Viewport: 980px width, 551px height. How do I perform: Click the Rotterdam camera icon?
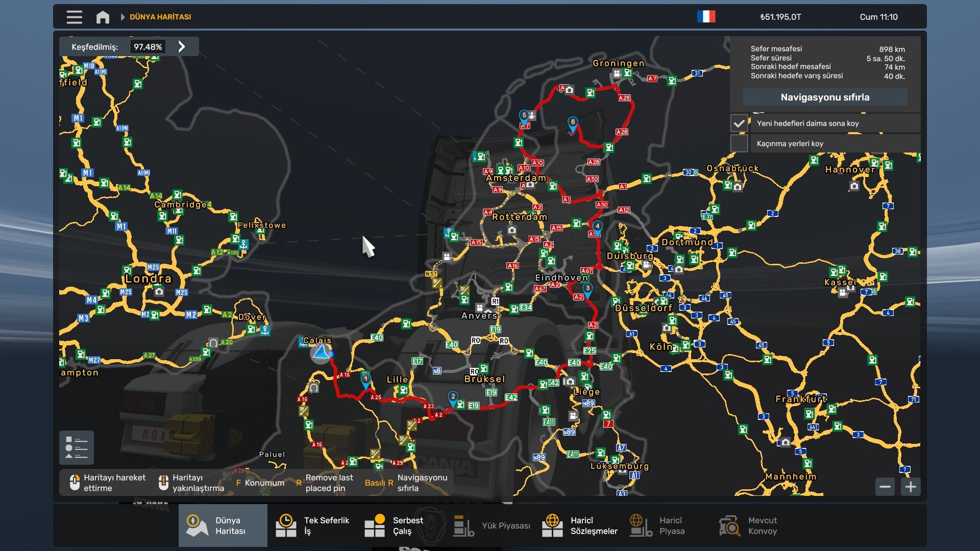pos(512,230)
